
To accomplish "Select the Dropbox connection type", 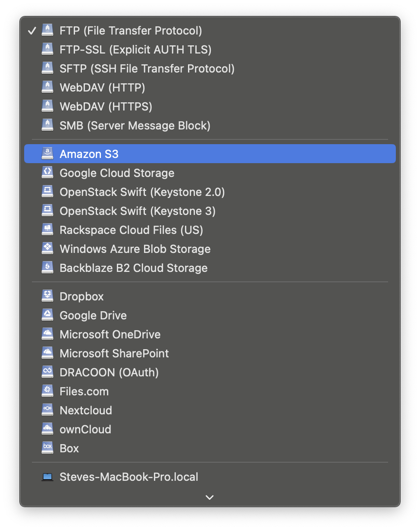I will 210,296.
